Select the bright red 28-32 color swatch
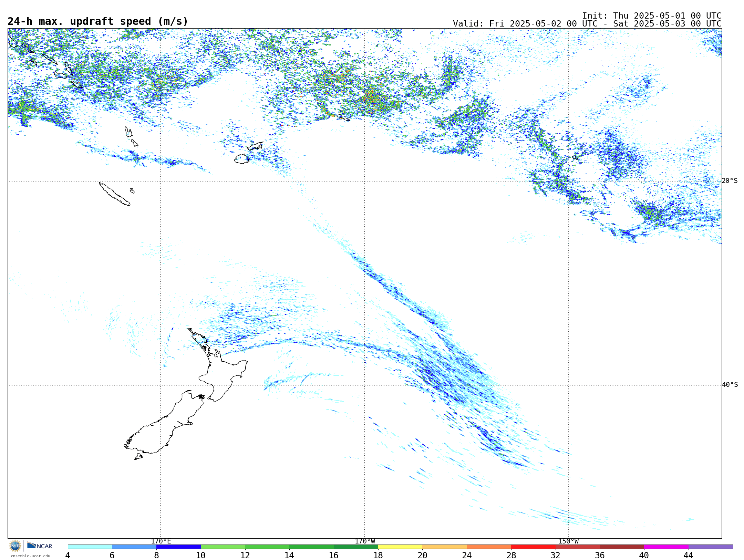Image resolution: width=744 pixels, height=560 pixels. (534, 547)
